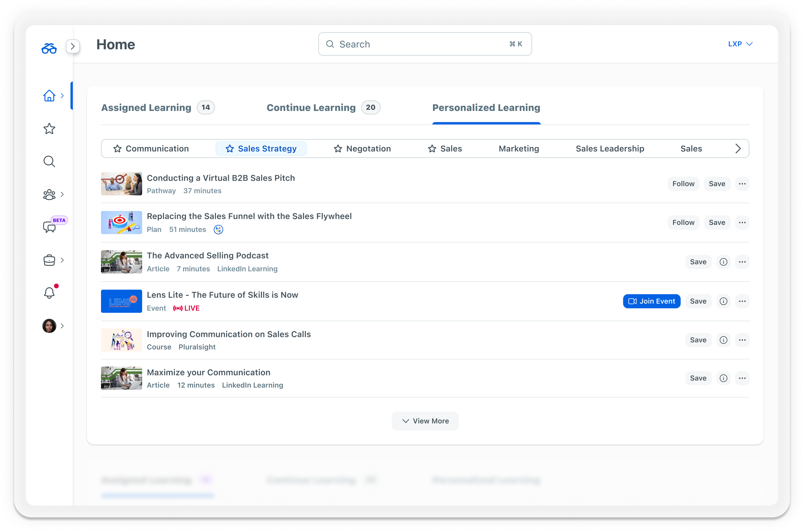The height and width of the screenshot is (532, 804).
Task: Open the LXP dropdown menu
Action: pos(740,44)
